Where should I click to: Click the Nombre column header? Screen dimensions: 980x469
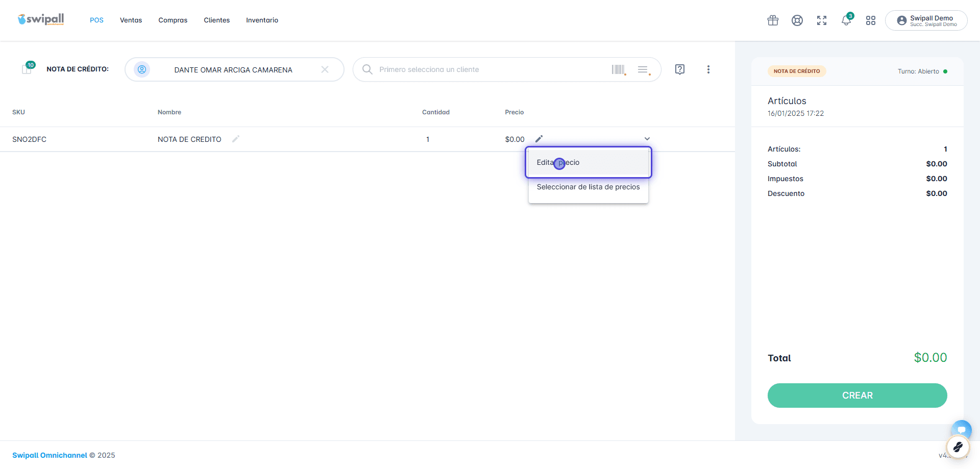click(x=169, y=112)
